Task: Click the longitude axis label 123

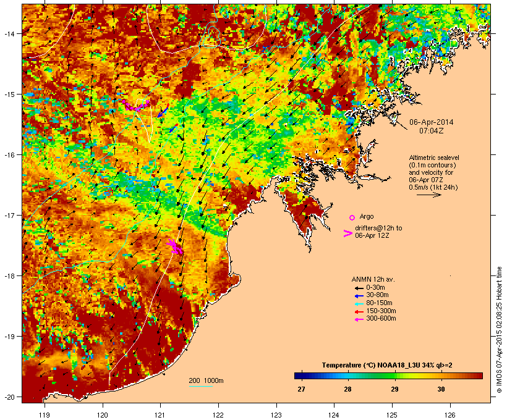Action: click(276, 415)
